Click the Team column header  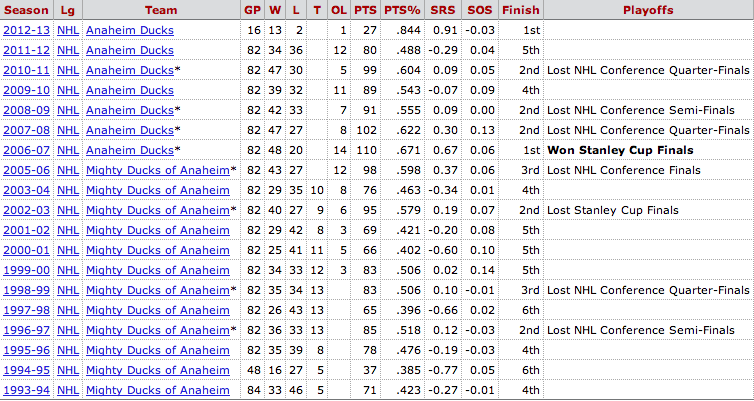161,10
